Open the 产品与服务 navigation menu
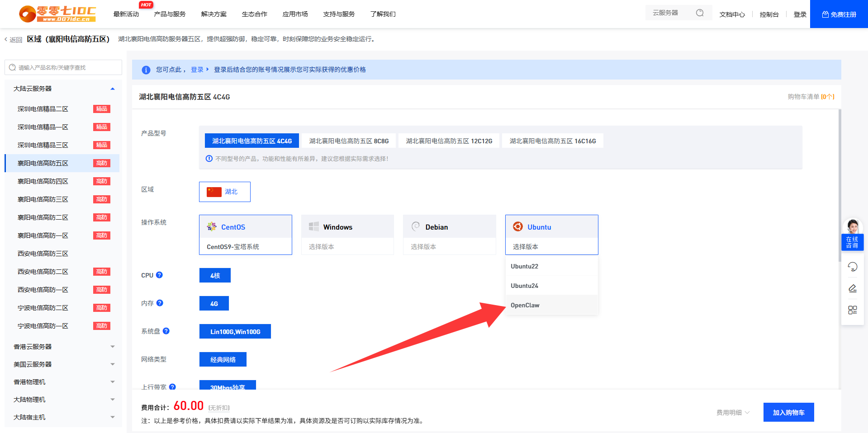 [x=170, y=14]
